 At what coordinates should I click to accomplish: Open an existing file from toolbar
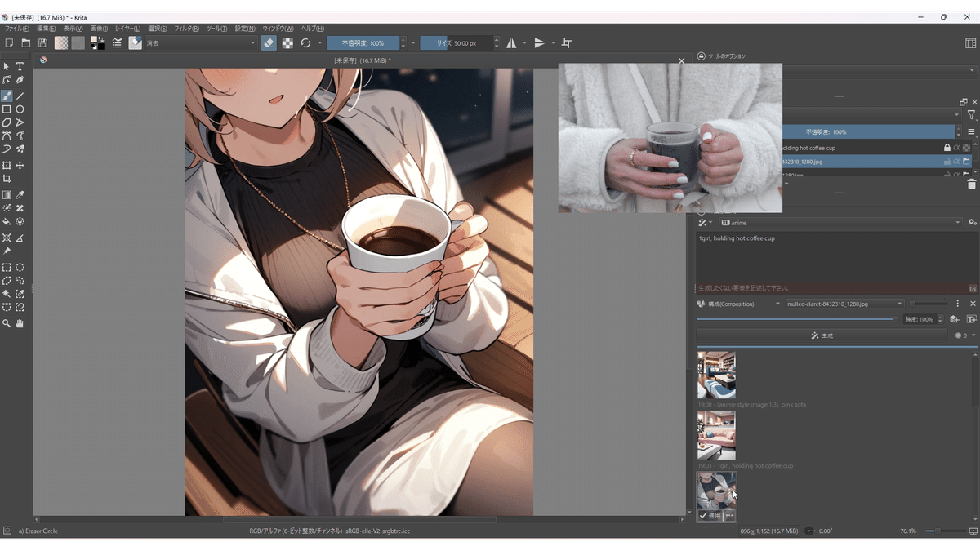[x=26, y=43]
